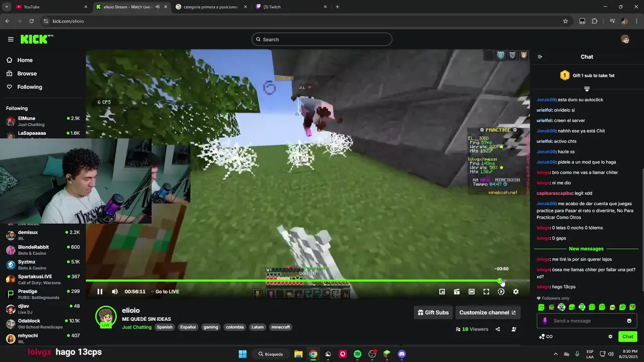
Task: Open Prestige channel in sidebar
Action: click(x=43, y=294)
